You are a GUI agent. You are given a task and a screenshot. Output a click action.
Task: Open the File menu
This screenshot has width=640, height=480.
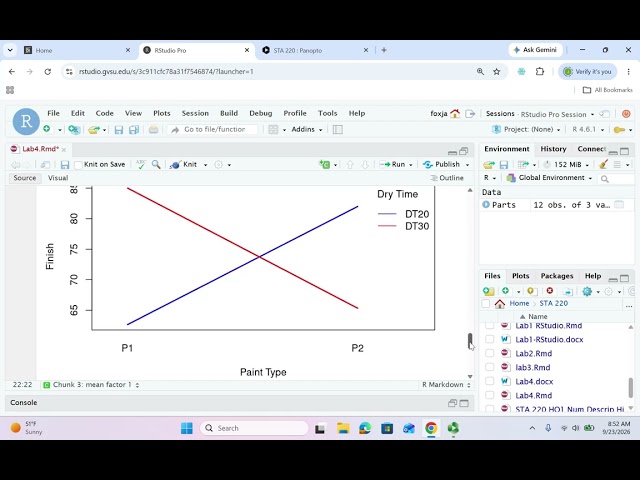click(53, 113)
